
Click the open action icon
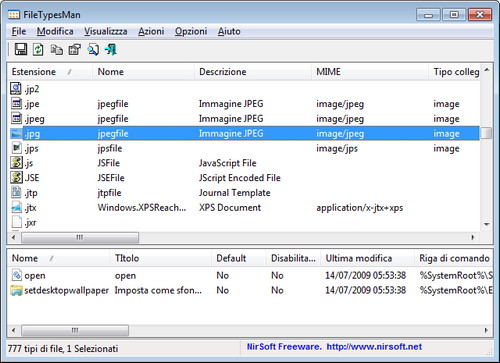(x=16, y=275)
